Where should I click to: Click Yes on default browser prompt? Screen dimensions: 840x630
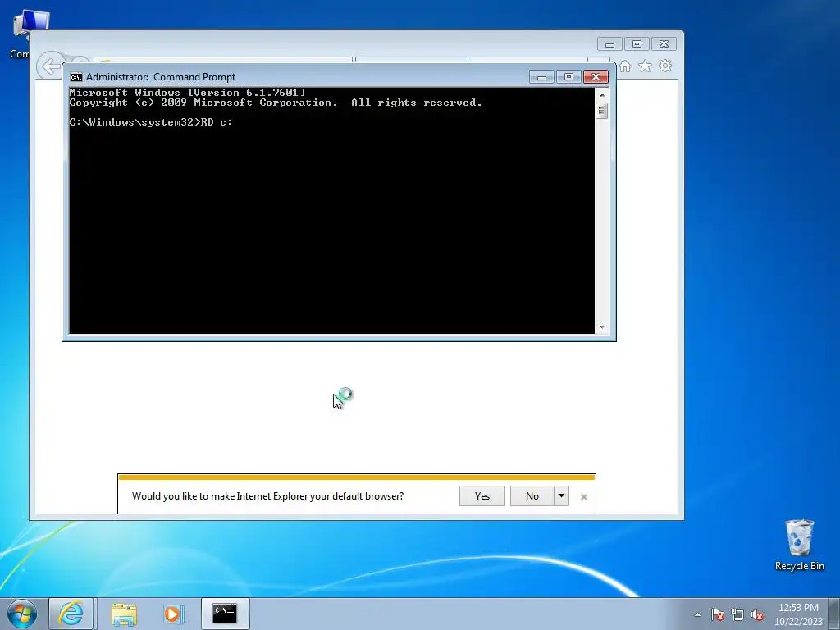click(482, 496)
